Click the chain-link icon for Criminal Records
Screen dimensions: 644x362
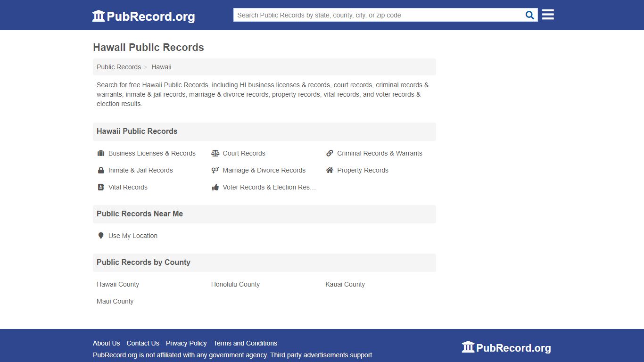click(x=330, y=153)
